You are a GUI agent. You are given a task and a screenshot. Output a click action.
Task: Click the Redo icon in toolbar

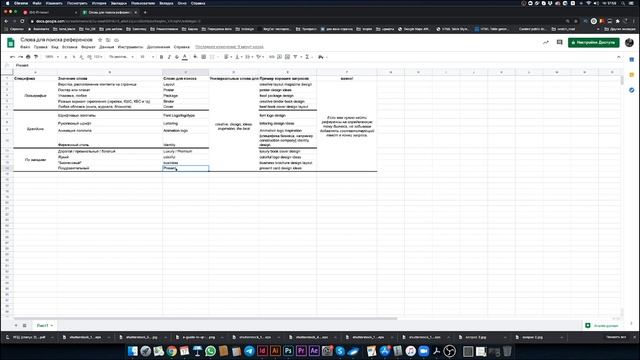[x=20, y=57]
